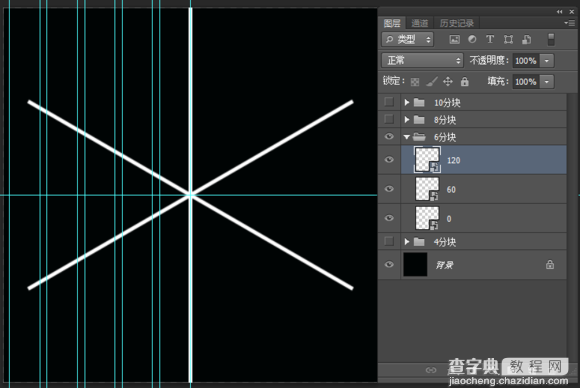Screen dimensions: 580x388
Task: Click folder icon of 4分块 group
Action: tap(419, 242)
